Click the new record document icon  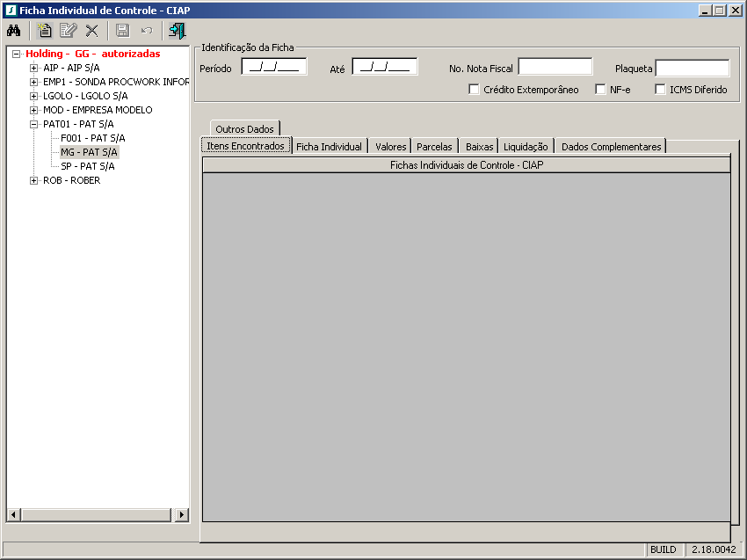tap(44, 31)
